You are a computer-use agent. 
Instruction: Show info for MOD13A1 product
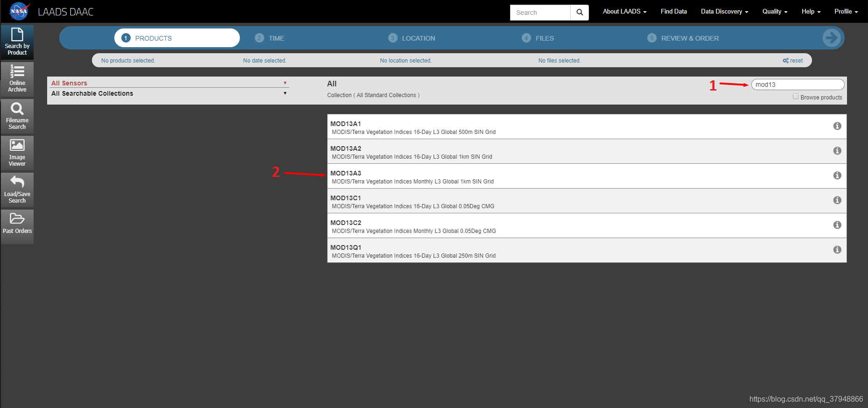837,126
